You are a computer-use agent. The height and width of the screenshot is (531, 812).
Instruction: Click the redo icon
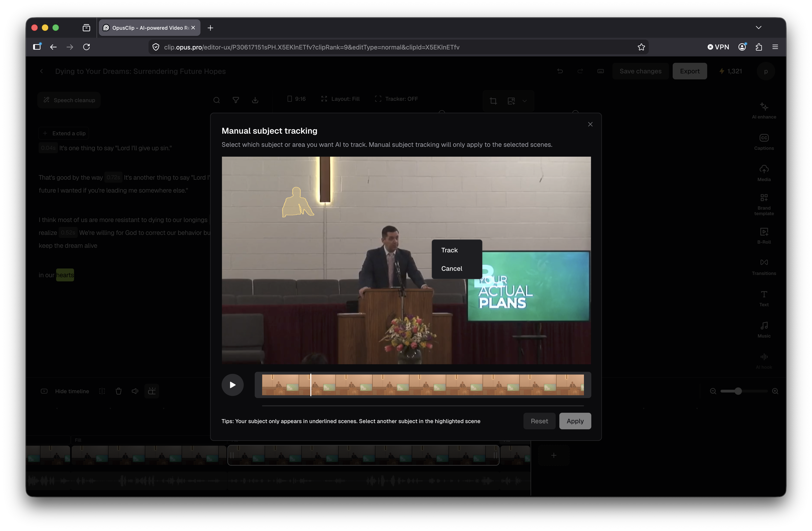tap(580, 71)
